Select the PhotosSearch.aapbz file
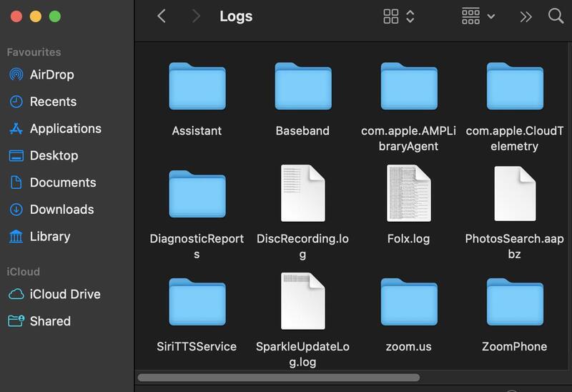Viewport: 572px width, 392px height. tap(514, 193)
